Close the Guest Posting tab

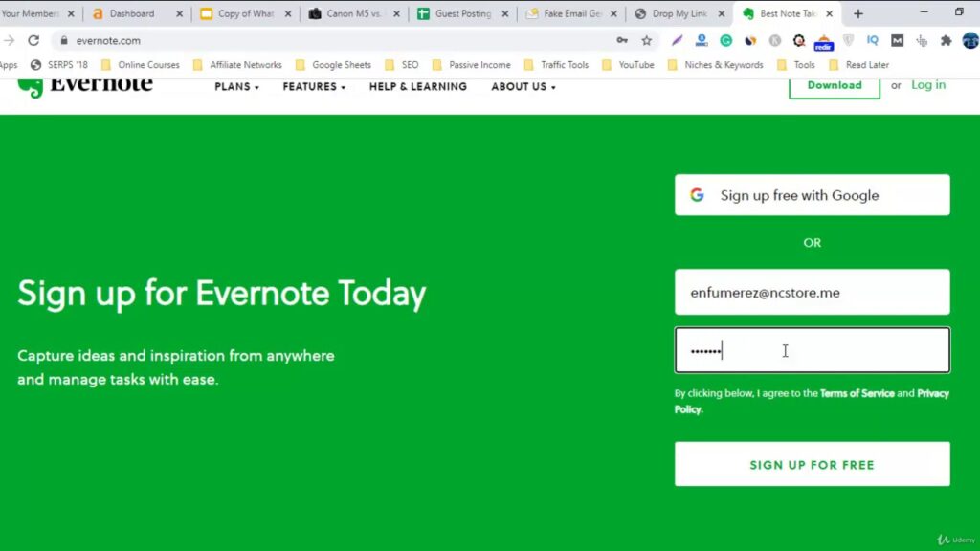pyautogui.click(x=505, y=13)
